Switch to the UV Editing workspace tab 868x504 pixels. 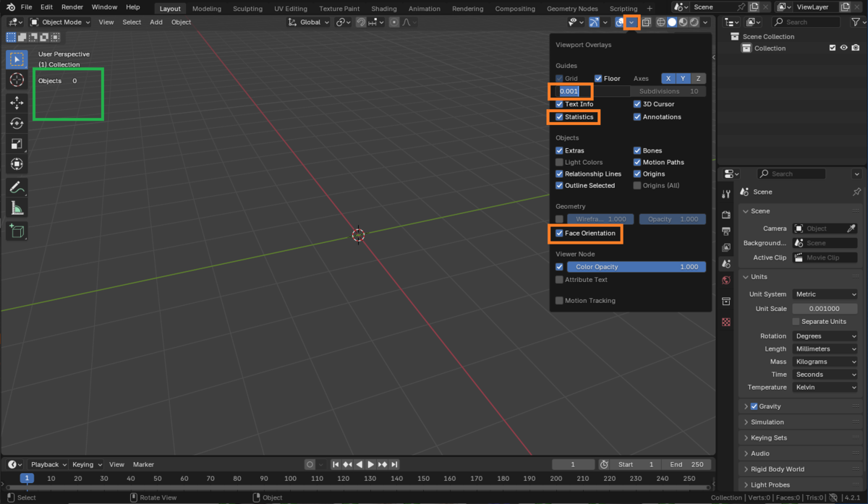click(291, 9)
